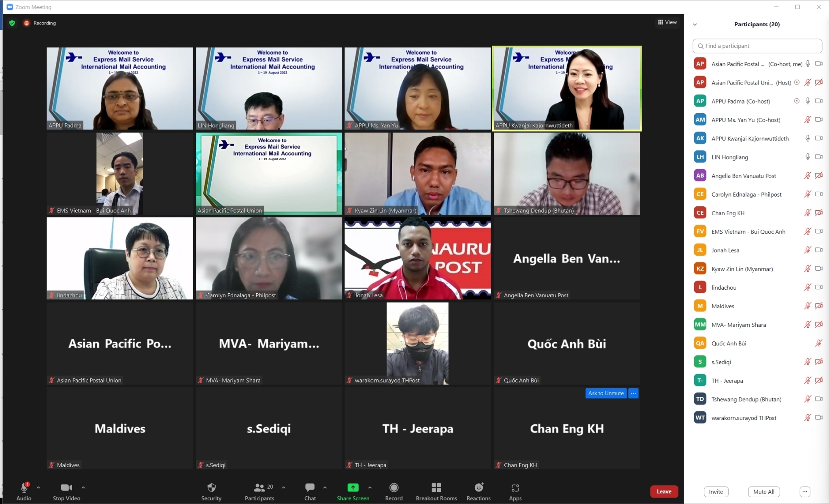Image resolution: width=829 pixels, height=504 pixels.
Task: Open the more options button beside Mute All
Action: point(805,491)
